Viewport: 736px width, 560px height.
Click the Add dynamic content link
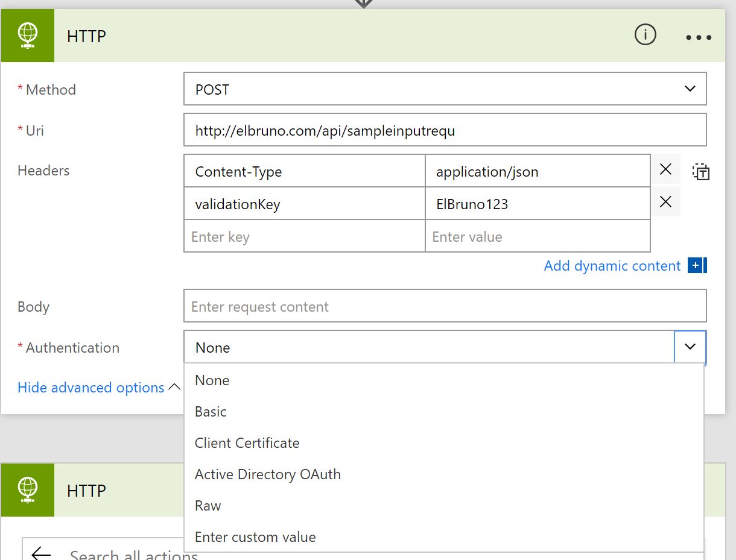[612, 266]
